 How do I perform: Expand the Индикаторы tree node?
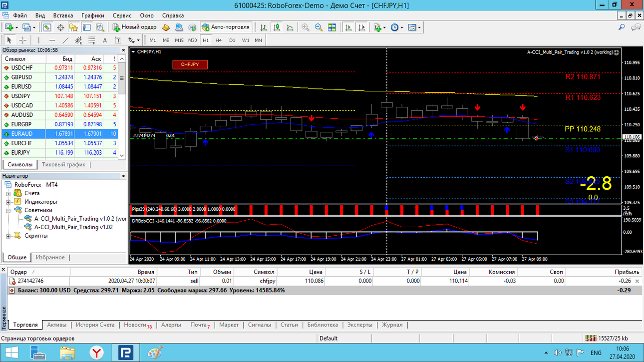8,202
